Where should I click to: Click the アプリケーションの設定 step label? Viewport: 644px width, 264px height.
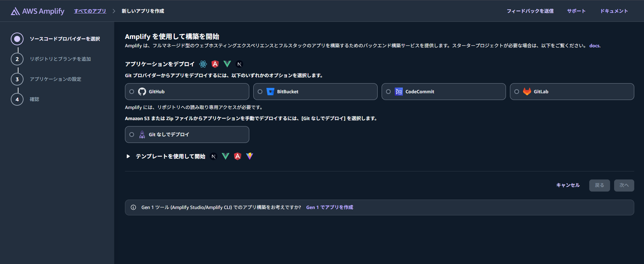click(55, 79)
